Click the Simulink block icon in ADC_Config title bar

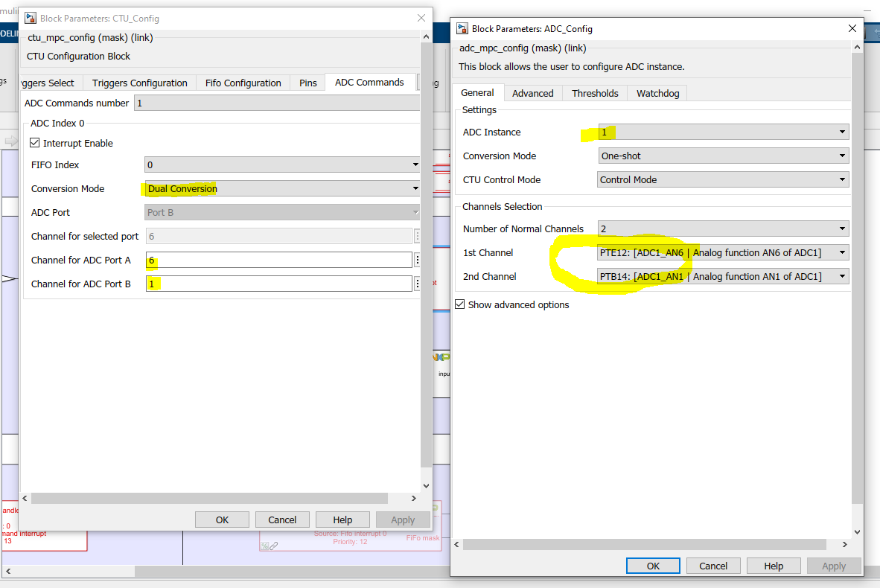tap(462, 28)
